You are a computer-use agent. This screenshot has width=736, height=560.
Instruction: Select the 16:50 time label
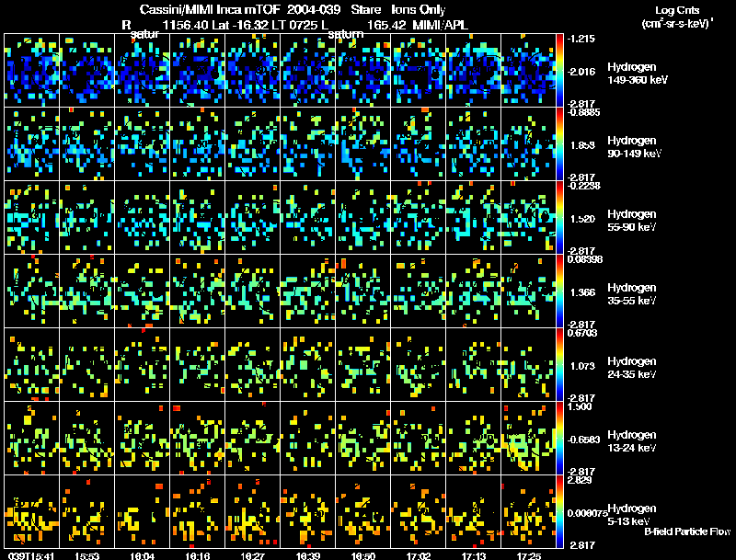point(362,555)
